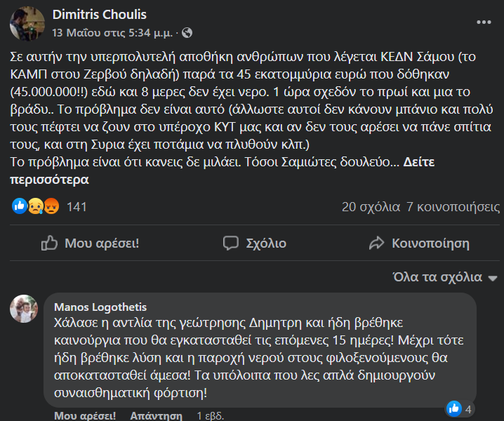This screenshot has width=504, height=421.
Task: Open Manos Logothetis profile picture
Action: pos(23,308)
